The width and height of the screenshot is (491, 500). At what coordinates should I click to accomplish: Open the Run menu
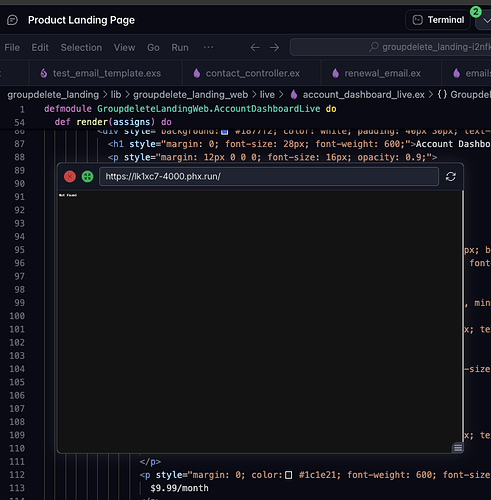click(x=180, y=48)
